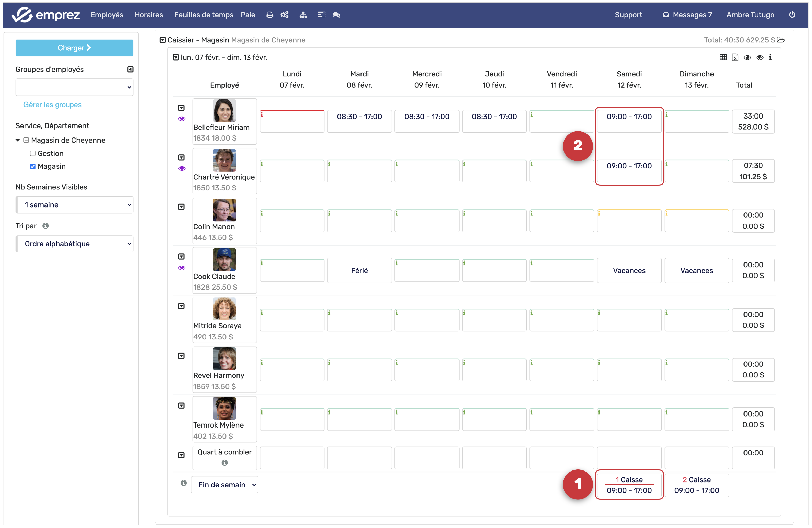The width and height of the screenshot is (812, 528).
Task: Open the Feuilles de temps menu
Action: pyautogui.click(x=204, y=15)
